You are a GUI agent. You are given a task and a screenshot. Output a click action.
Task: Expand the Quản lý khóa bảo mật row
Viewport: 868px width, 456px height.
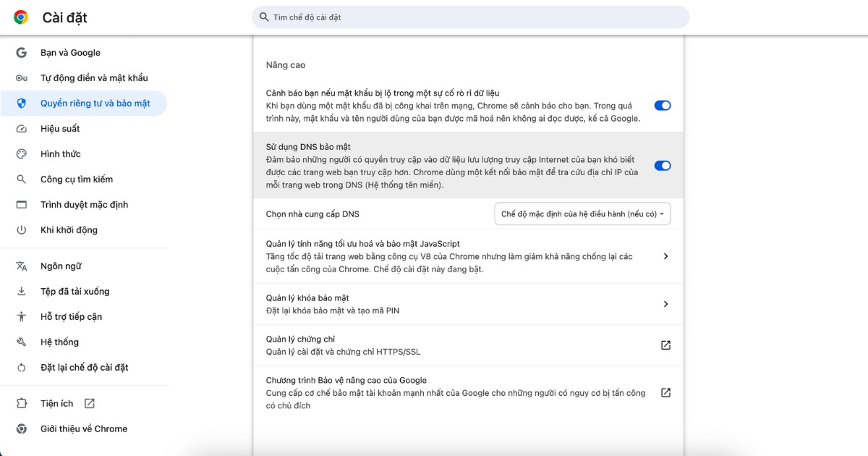[x=665, y=304]
